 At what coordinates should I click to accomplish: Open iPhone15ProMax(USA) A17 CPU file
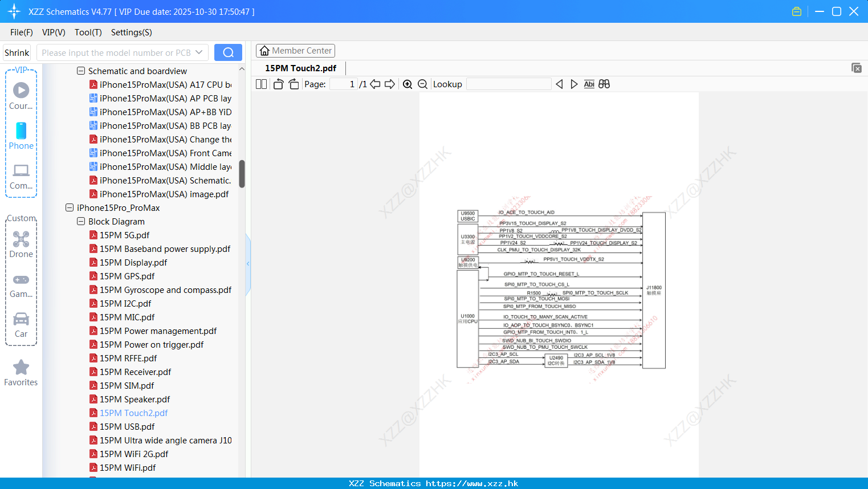[165, 85]
